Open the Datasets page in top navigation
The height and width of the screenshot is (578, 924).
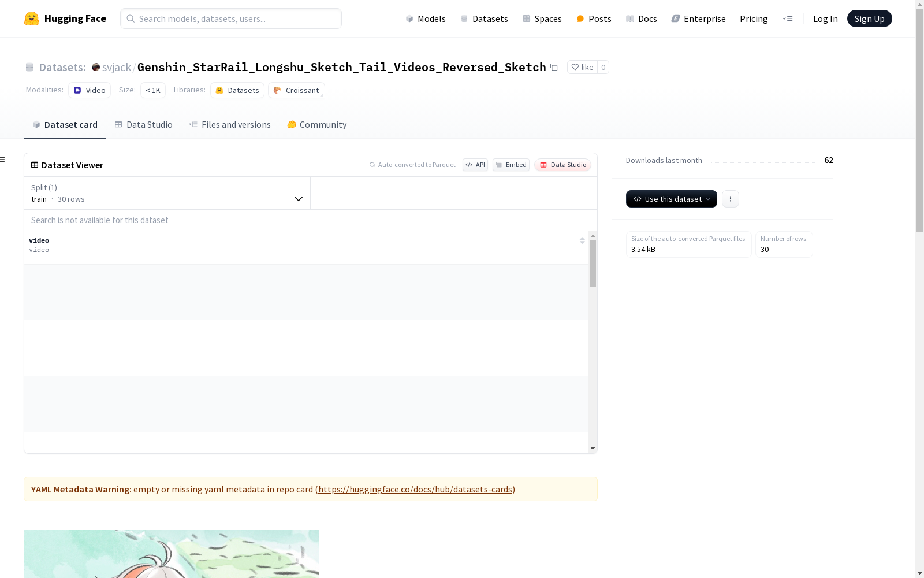[484, 18]
